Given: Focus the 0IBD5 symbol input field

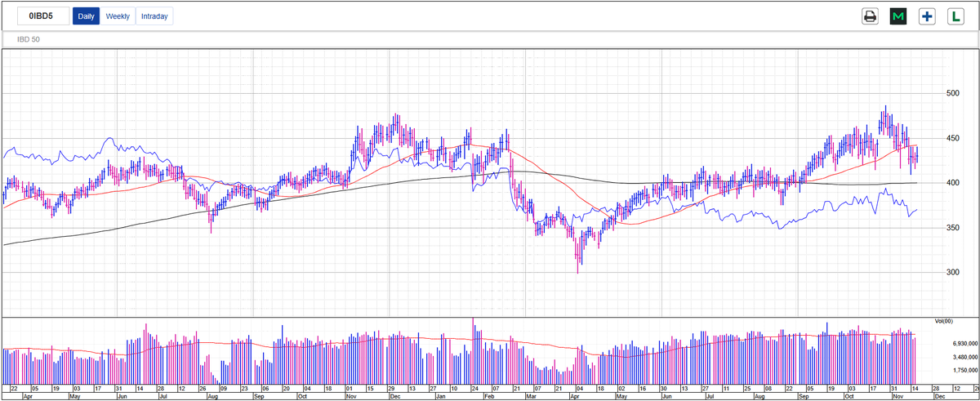Looking at the screenshot, I should (x=43, y=16).
